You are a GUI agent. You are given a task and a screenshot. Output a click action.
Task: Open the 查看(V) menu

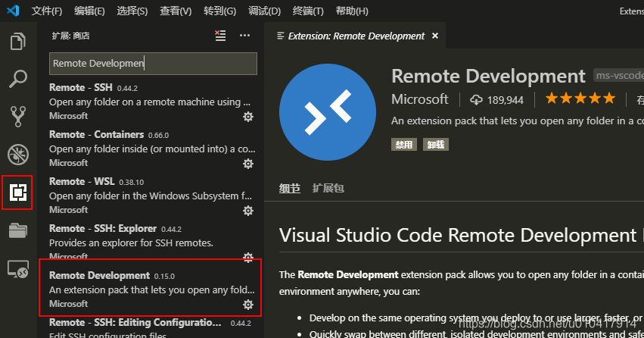click(x=176, y=11)
